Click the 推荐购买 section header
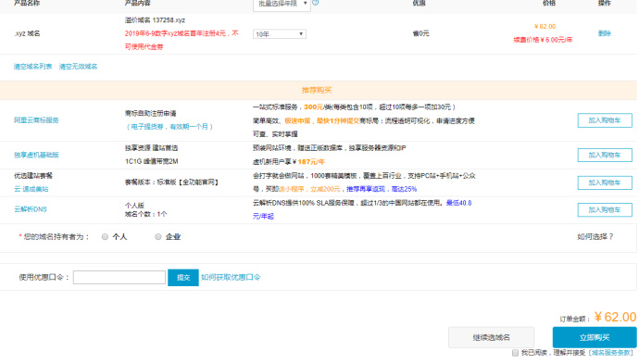 point(317,90)
